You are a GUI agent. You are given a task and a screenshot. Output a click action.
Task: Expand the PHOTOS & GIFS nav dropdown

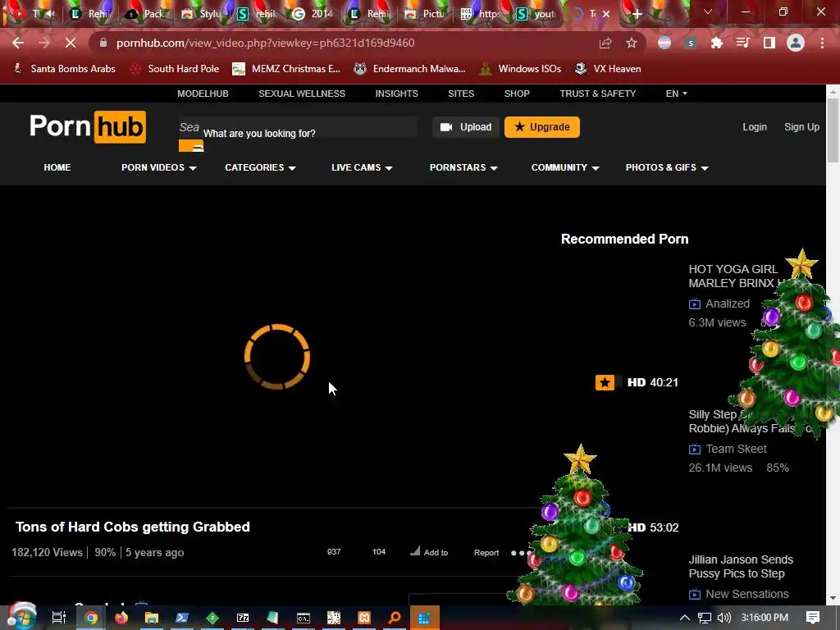(667, 167)
